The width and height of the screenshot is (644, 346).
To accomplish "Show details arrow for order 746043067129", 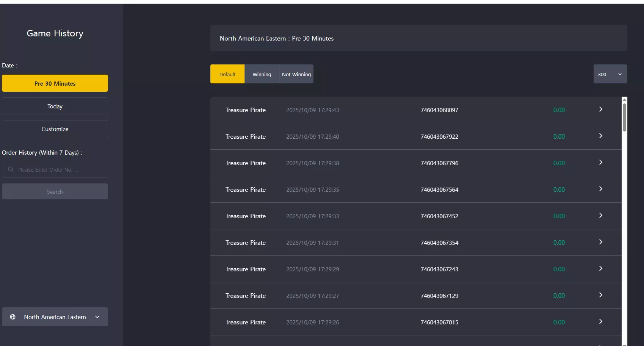I will [601, 295].
